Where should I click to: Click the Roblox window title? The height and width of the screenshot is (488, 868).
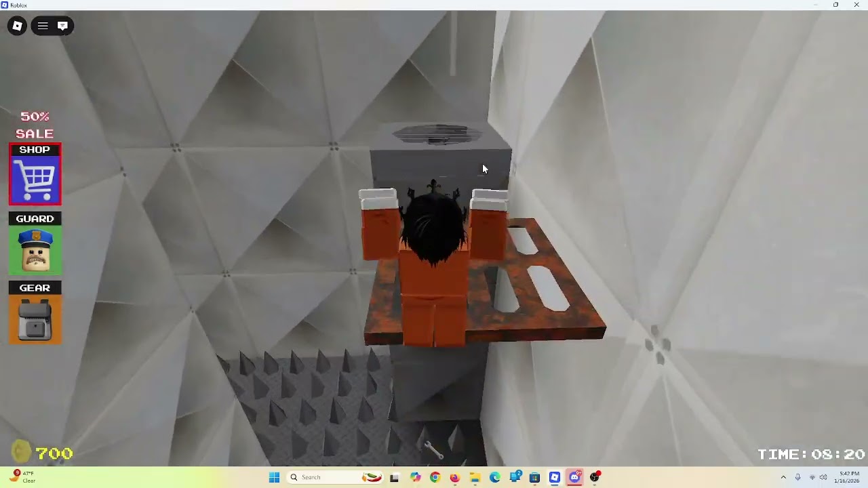pyautogui.click(x=18, y=5)
